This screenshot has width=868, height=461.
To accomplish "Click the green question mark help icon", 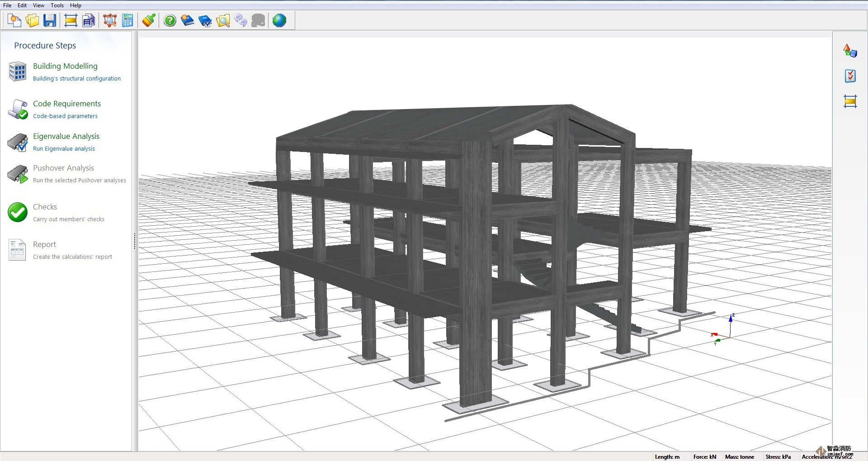I will 170,20.
